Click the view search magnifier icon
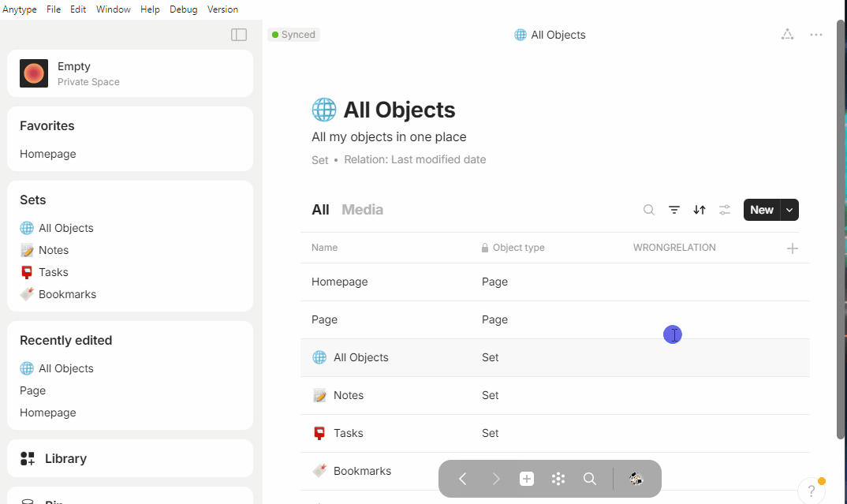Screen dimensions: 847x504 point(649,210)
